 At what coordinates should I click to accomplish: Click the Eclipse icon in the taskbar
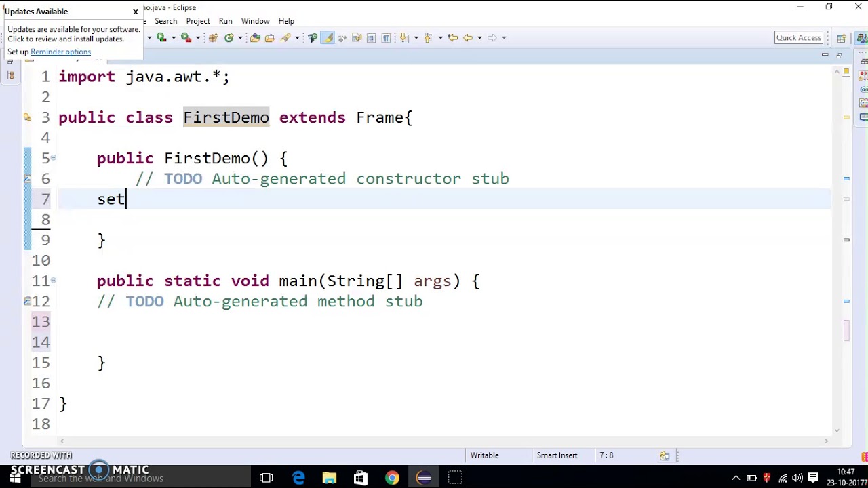pos(424,479)
